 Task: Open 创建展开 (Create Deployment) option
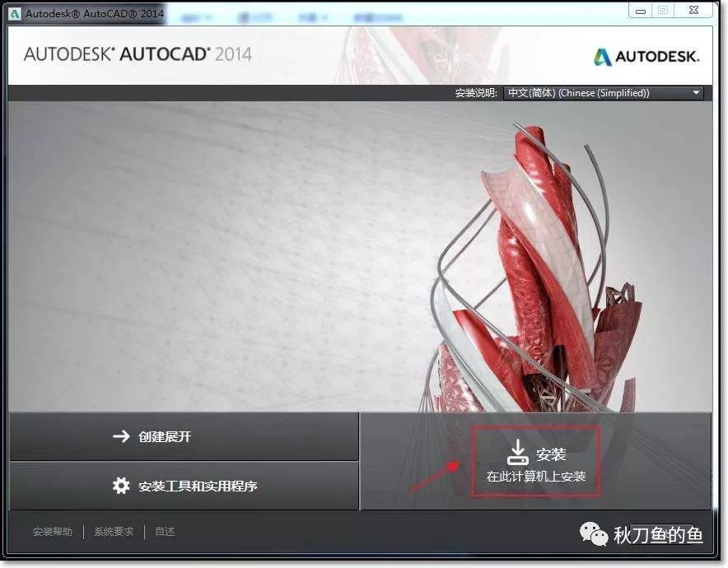click(x=184, y=436)
